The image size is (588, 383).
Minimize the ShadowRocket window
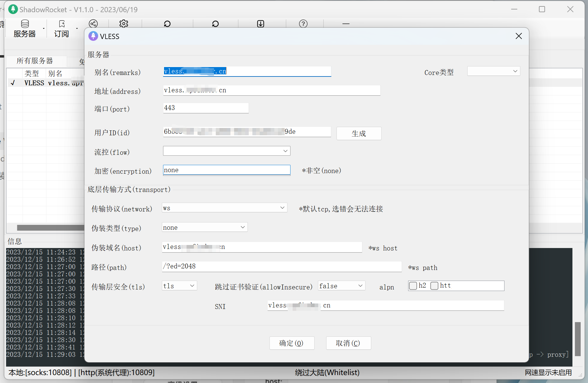[x=514, y=9]
